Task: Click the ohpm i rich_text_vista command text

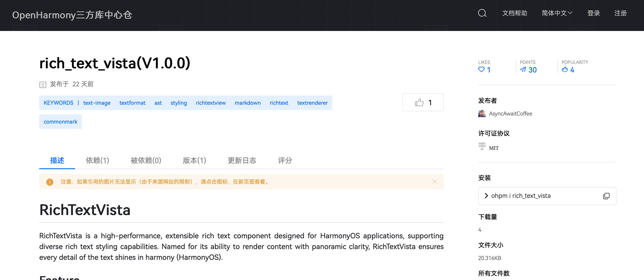Action: click(x=521, y=196)
